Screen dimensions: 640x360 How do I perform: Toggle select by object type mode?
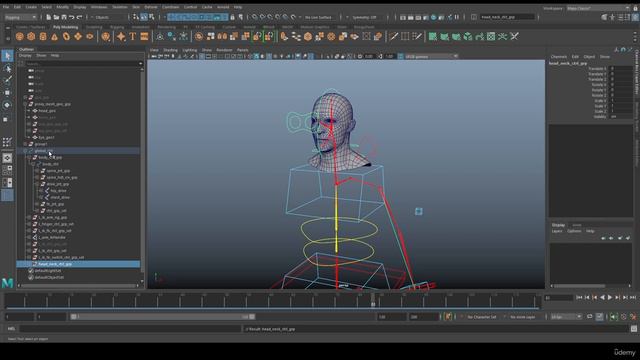[x=144, y=17]
